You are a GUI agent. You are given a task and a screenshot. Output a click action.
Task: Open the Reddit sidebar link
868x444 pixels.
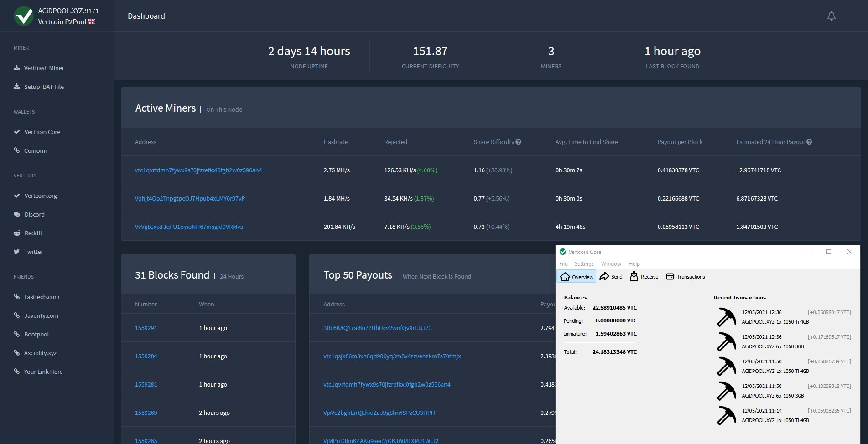click(x=33, y=233)
